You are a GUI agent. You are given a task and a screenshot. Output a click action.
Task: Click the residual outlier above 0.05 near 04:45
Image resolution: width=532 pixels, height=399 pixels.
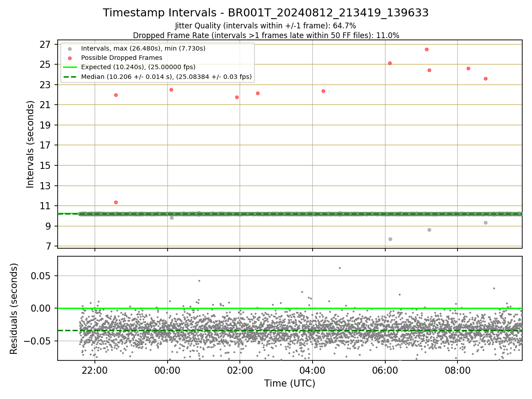pyautogui.click(x=340, y=268)
